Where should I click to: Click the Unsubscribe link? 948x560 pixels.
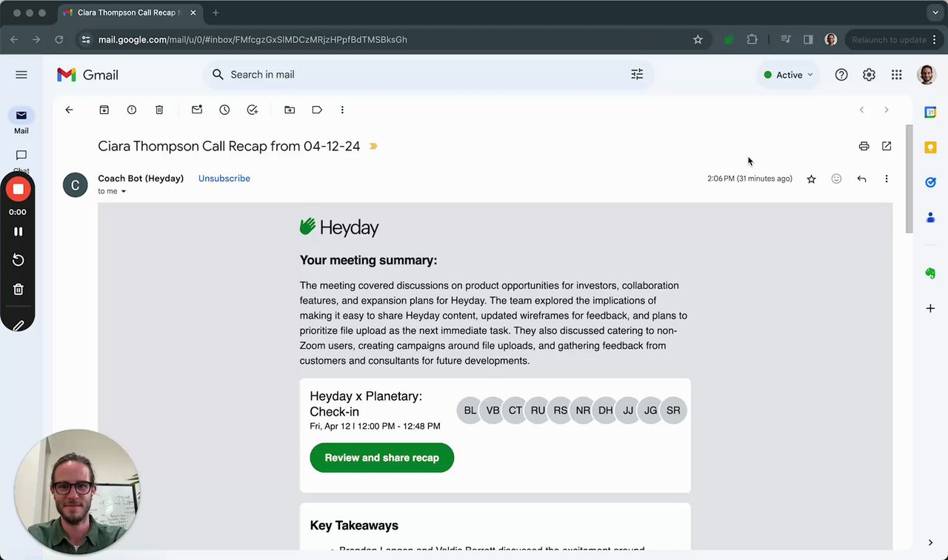click(x=224, y=179)
